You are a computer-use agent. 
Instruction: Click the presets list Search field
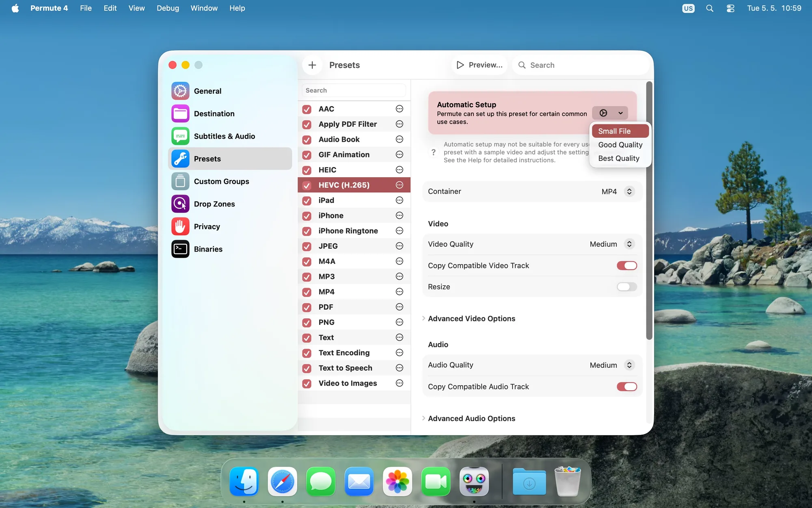[x=354, y=91]
